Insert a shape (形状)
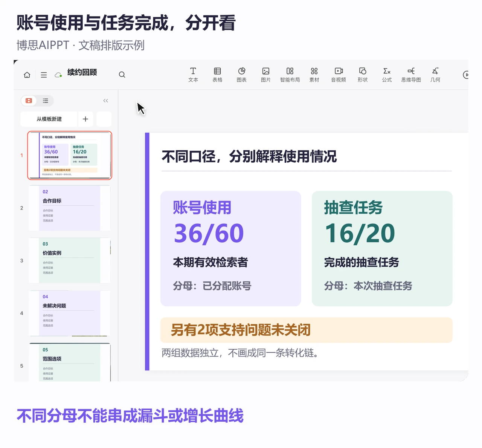The image size is (482, 448). pyautogui.click(x=363, y=75)
